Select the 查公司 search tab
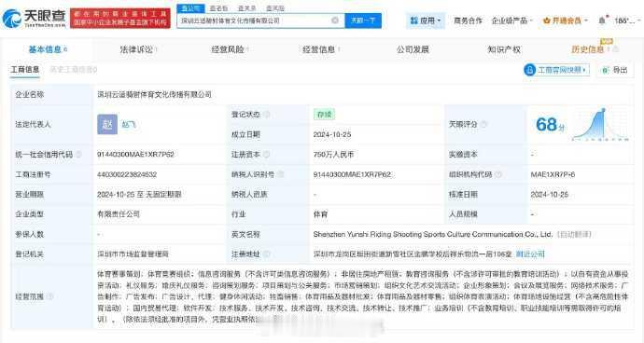 pyautogui.click(x=190, y=8)
